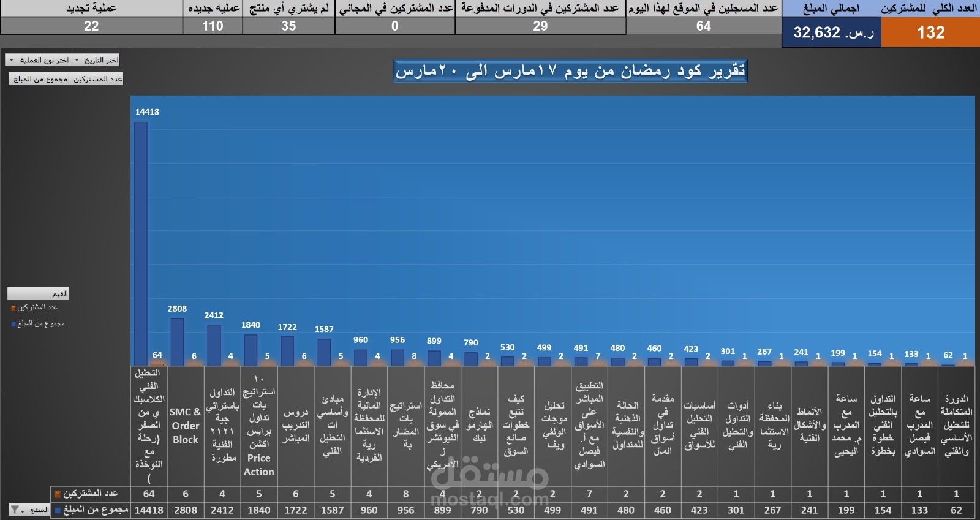Click the بناء المحفظة الاستثمارية category label
The height and width of the screenshot is (520, 980).
(x=774, y=425)
